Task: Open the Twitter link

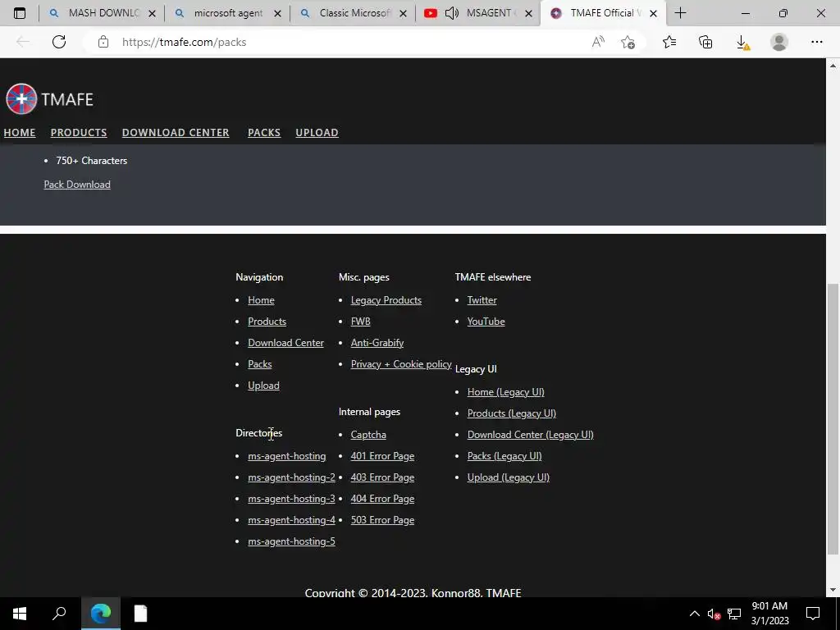Action: (482, 300)
